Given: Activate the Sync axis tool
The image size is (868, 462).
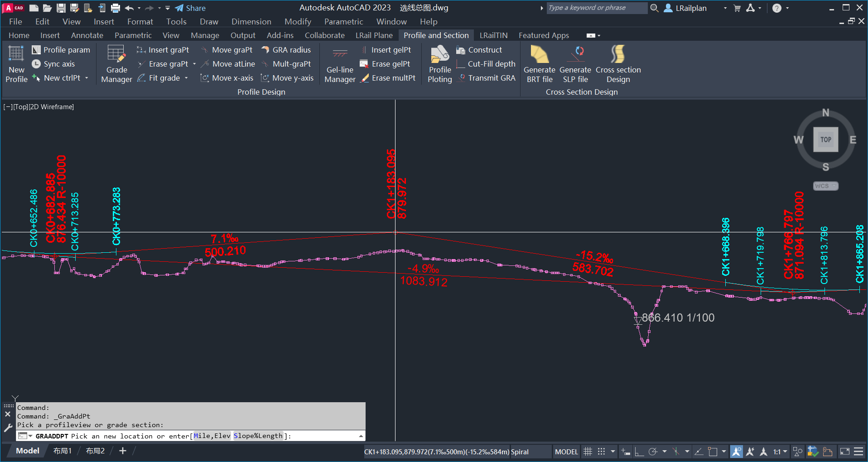Looking at the screenshot, I should [x=53, y=64].
